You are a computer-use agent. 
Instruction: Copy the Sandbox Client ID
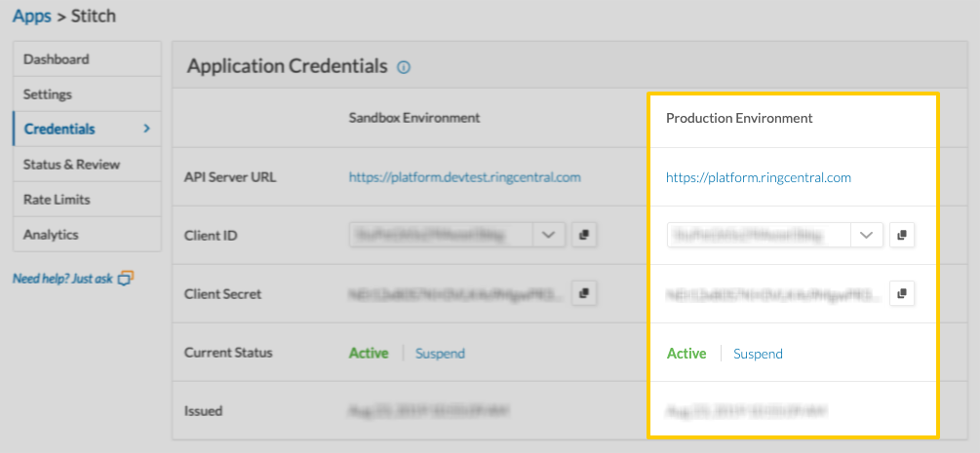583,235
